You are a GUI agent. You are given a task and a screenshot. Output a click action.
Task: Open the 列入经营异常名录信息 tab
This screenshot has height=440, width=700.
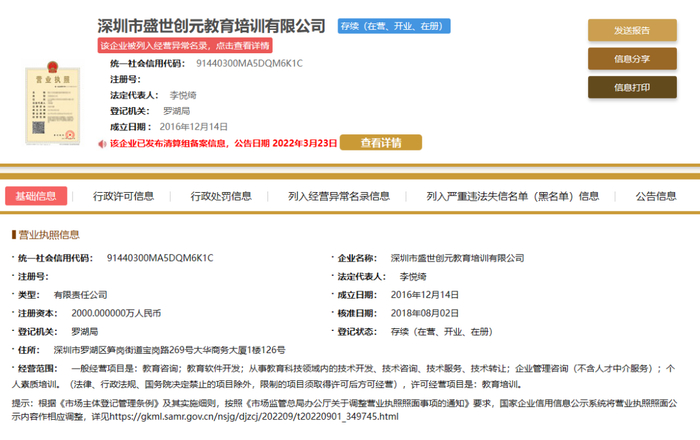coord(339,196)
